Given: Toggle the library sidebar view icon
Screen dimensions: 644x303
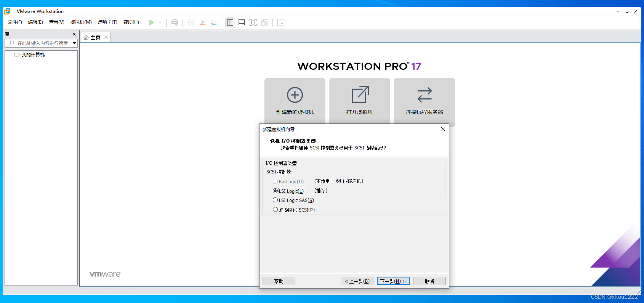Looking at the screenshot, I should coord(230,22).
